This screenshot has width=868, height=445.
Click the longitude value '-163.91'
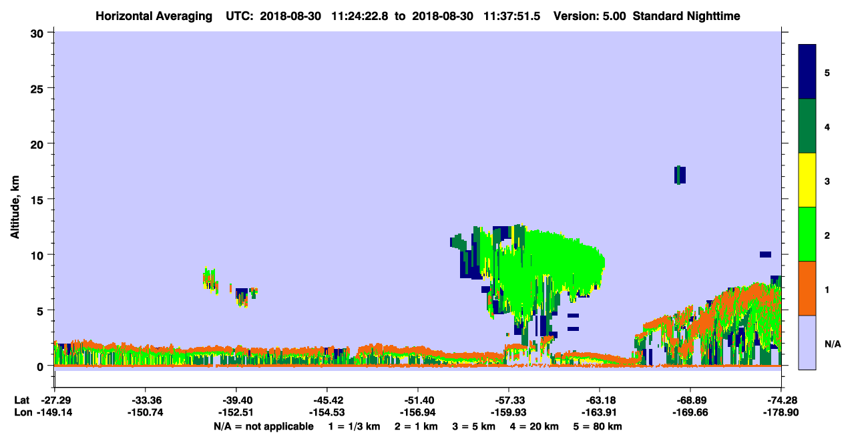(x=600, y=413)
